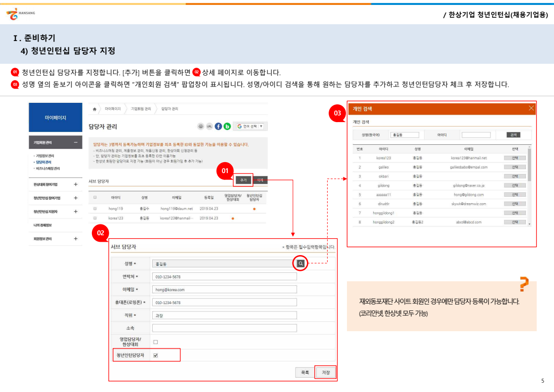This screenshot has width=554, height=392.
Task: Click the magnifier icon next to 성명 field
Action: [x=300, y=263]
